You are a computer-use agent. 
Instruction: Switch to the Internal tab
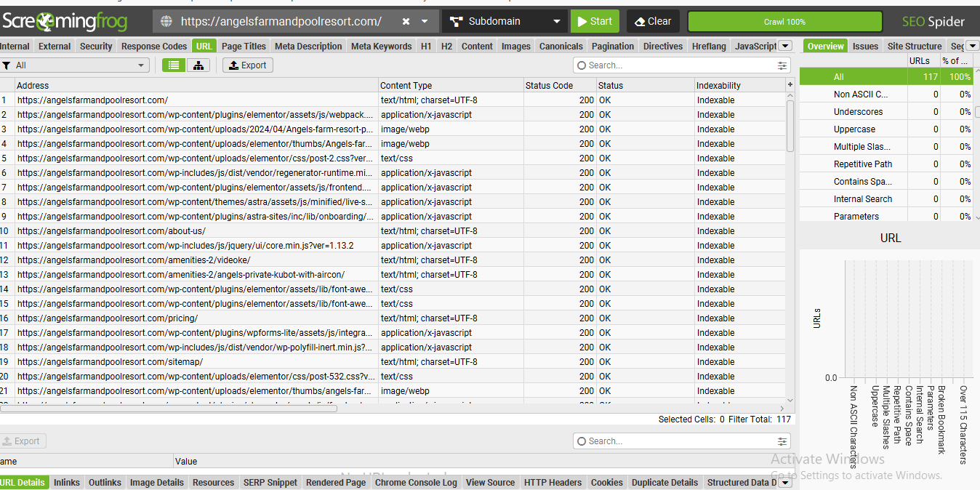click(15, 46)
